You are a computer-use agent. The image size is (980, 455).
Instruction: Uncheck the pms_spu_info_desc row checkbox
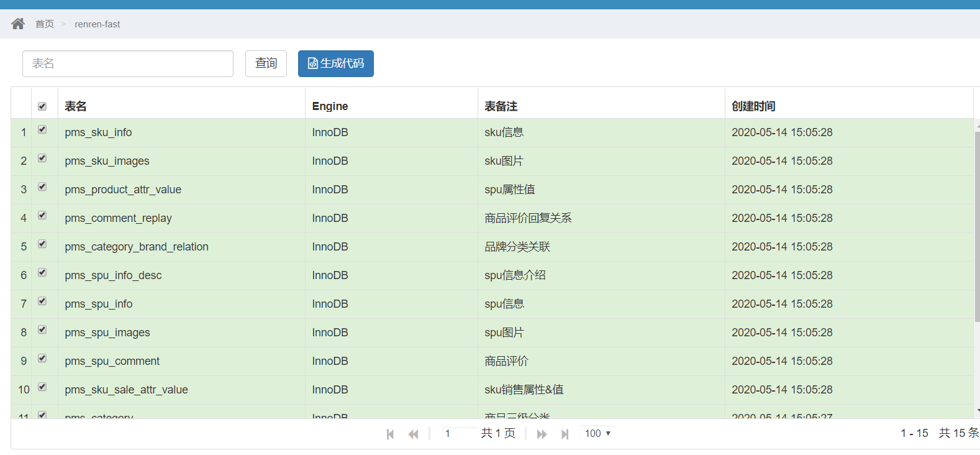pyautogui.click(x=42, y=272)
